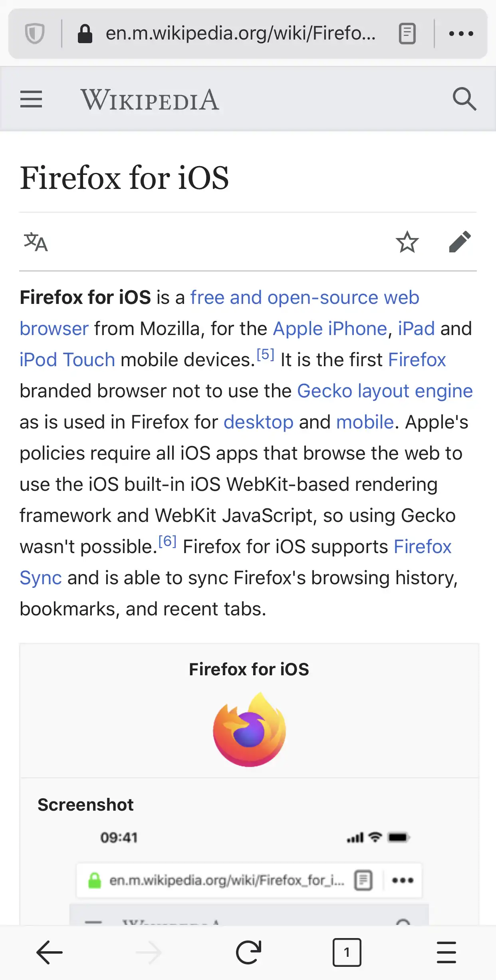Follow the Gecko layout engine link
Image resolution: width=496 pixels, height=980 pixels.
pyautogui.click(x=385, y=391)
